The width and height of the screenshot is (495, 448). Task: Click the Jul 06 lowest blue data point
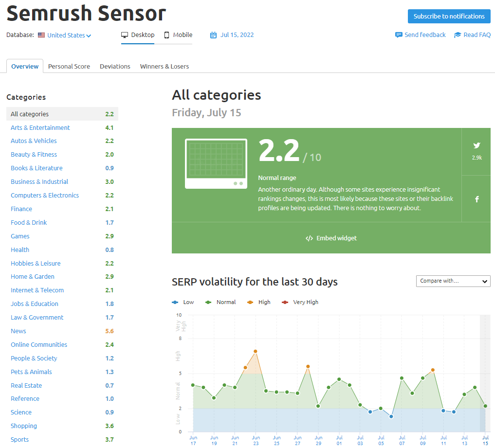pos(391,417)
